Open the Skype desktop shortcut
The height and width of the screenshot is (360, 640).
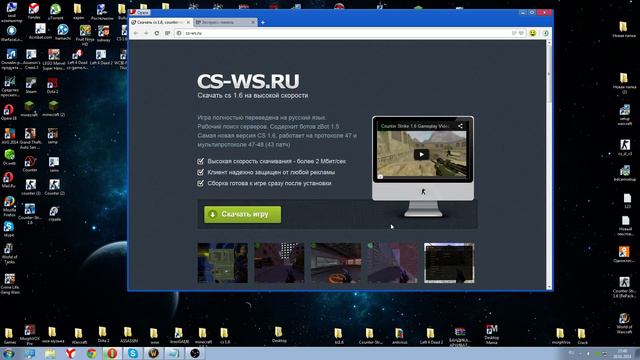point(9,229)
